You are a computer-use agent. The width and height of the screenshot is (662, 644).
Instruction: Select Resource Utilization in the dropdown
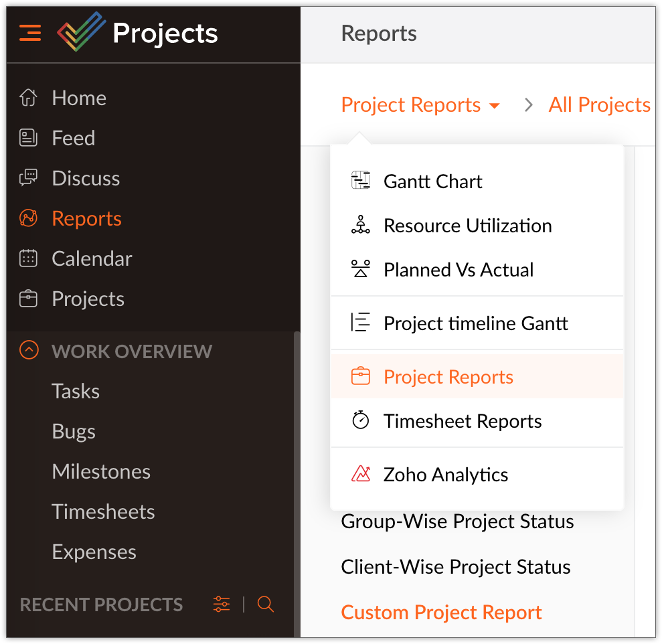tap(467, 226)
